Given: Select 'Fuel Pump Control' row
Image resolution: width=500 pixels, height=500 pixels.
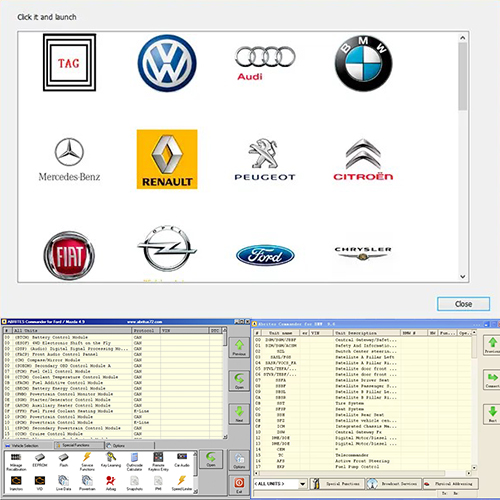Looking at the screenshot, I should point(363,467).
